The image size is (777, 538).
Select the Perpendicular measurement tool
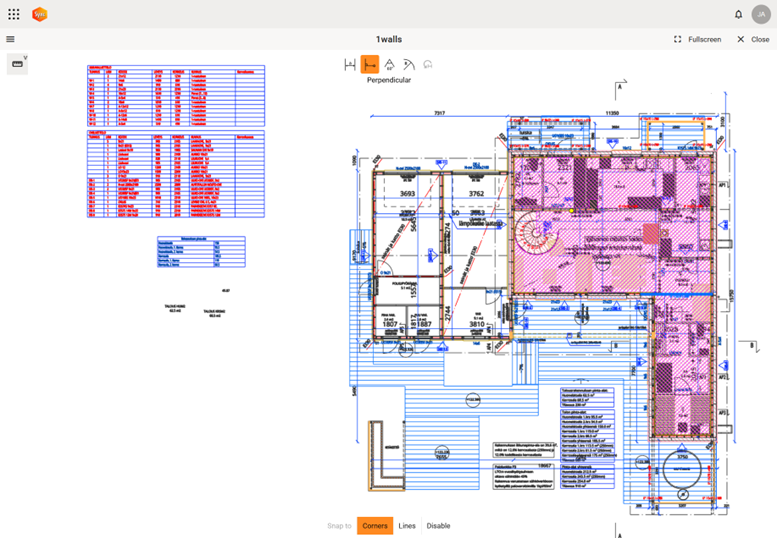coord(370,64)
